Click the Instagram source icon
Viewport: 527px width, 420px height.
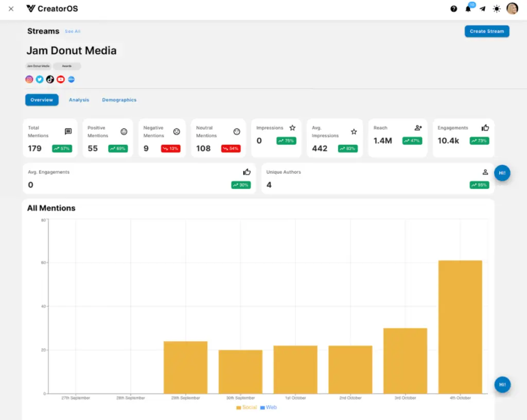29,79
